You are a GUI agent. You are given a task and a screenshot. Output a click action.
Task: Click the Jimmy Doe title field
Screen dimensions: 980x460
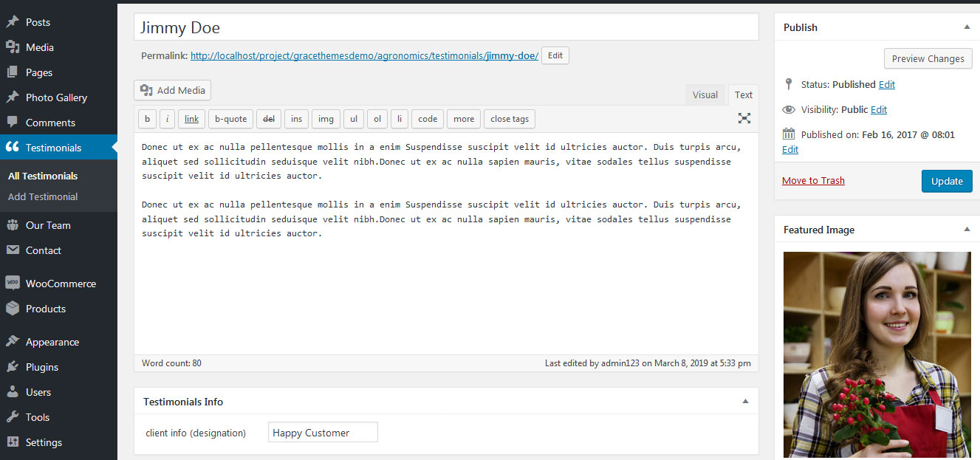coord(446,27)
